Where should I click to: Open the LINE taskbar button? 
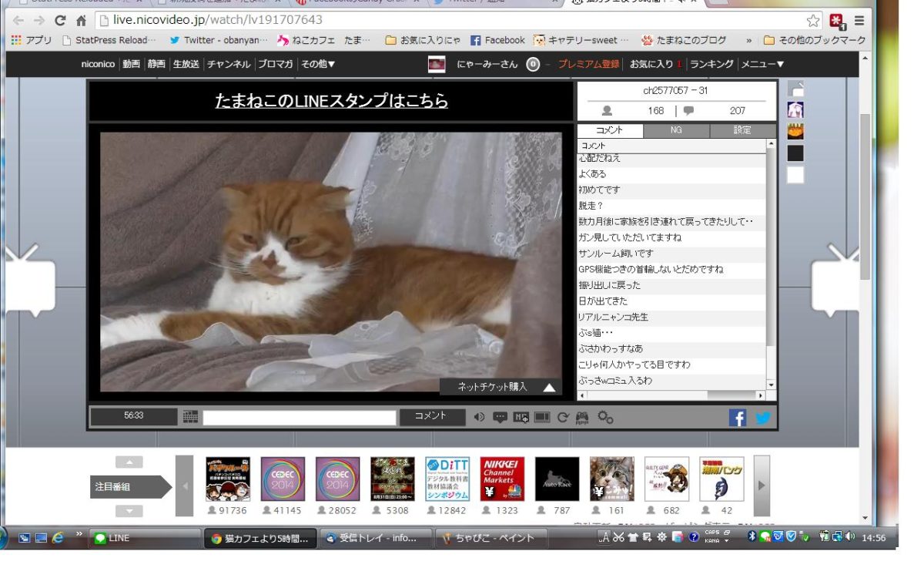tap(145, 538)
